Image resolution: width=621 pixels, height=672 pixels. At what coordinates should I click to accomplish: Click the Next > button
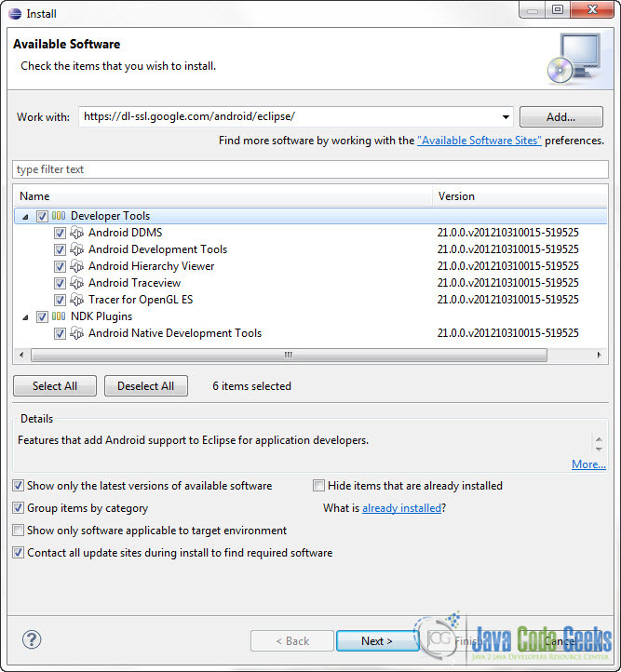point(377,641)
